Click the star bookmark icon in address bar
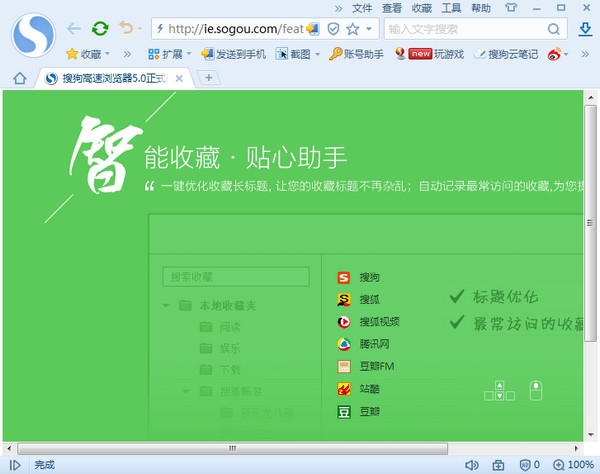 352,29
